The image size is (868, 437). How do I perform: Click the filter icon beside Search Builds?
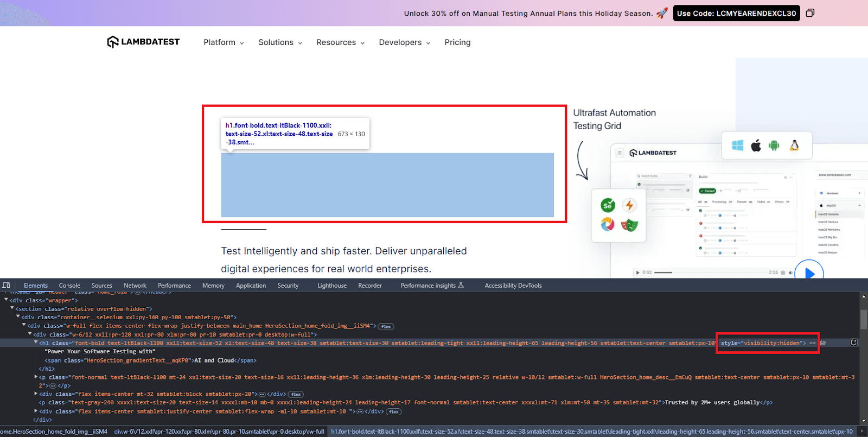click(x=690, y=176)
